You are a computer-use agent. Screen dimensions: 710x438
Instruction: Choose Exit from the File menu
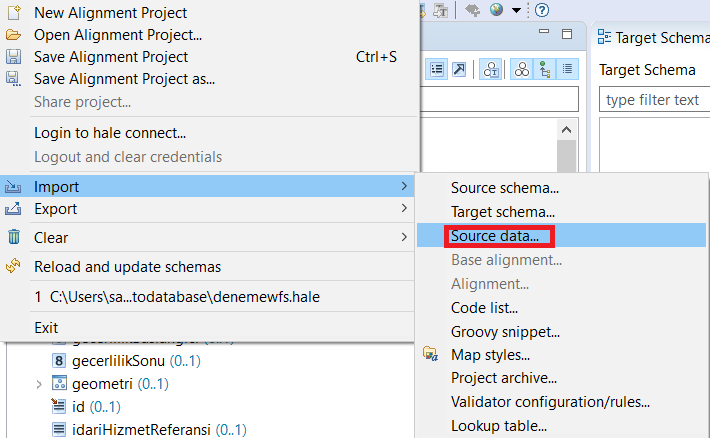click(46, 327)
